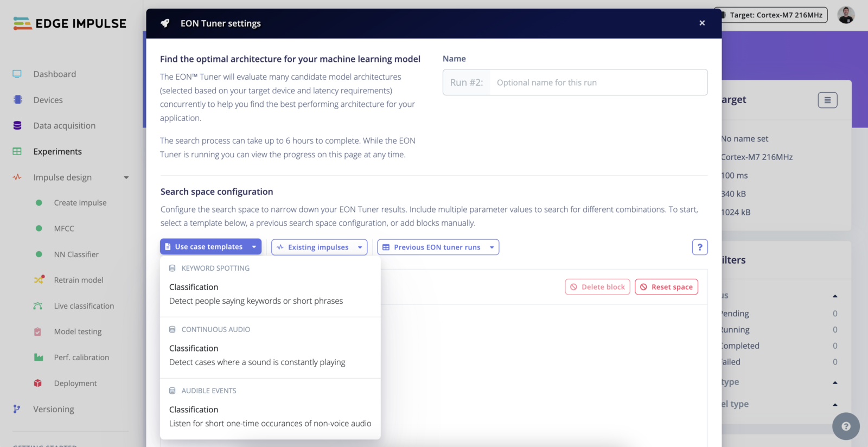
Task: Click Impulse design pulse icon
Action: (17, 177)
